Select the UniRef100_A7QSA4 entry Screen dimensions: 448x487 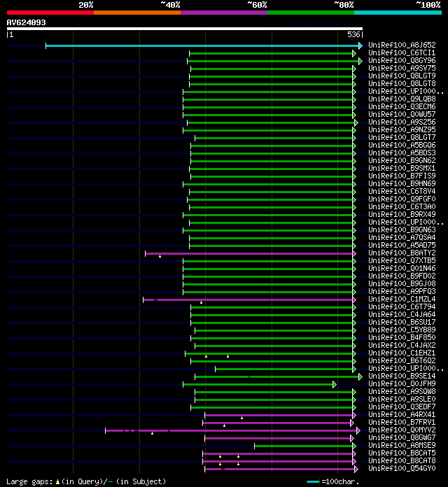coord(402,238)
